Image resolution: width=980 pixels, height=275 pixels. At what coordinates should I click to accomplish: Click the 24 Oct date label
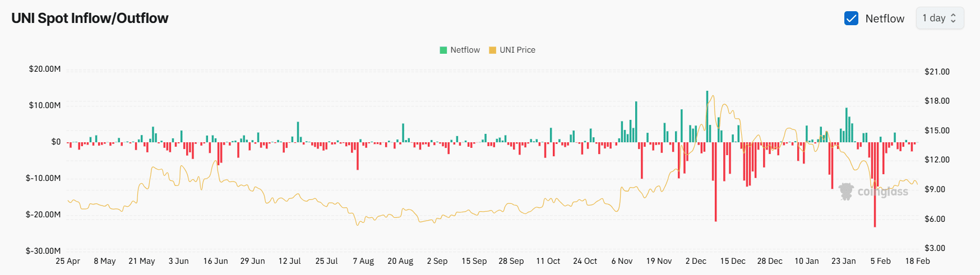585,261
